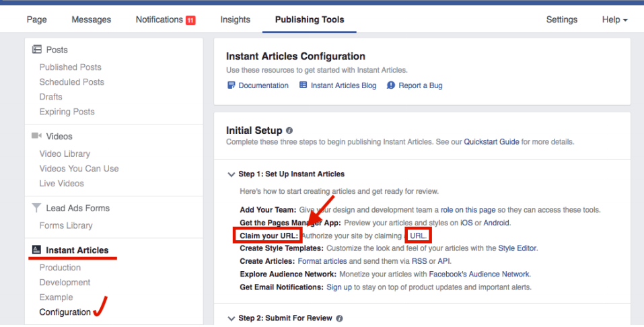Screen dimensions: 644x327
Task: Open the Notifications tab
Action: pos(159,20)
